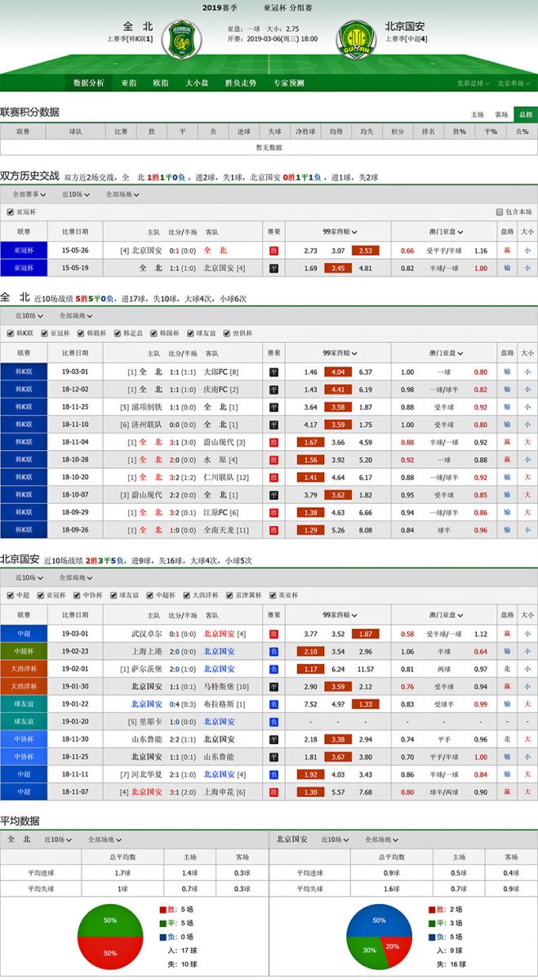Click the 中协杯 league tag for 18-11-30

pos(24,739)
